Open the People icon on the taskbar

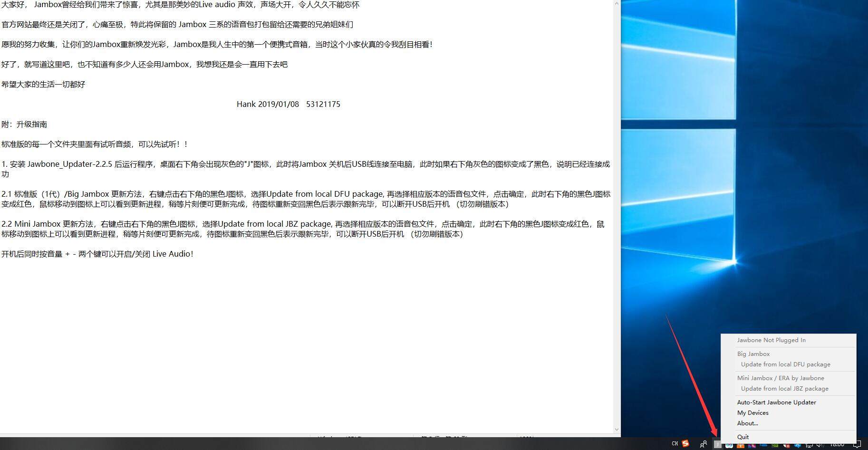tap(703, 444)
